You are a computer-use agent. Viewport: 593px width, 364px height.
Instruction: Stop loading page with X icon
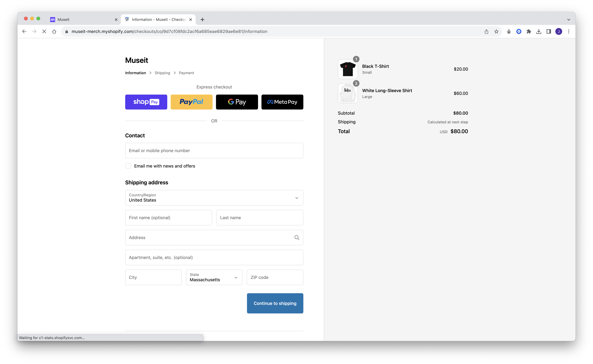click(44, 32)
